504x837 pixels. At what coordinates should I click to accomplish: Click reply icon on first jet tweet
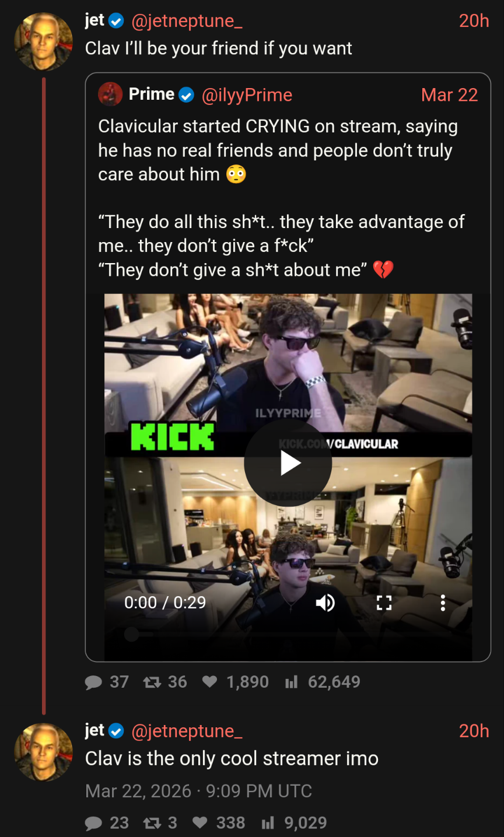coord(93,682)
